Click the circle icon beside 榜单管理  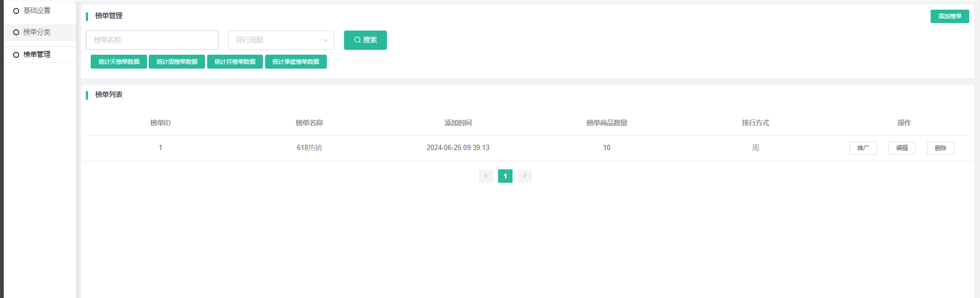click(16, 55)
